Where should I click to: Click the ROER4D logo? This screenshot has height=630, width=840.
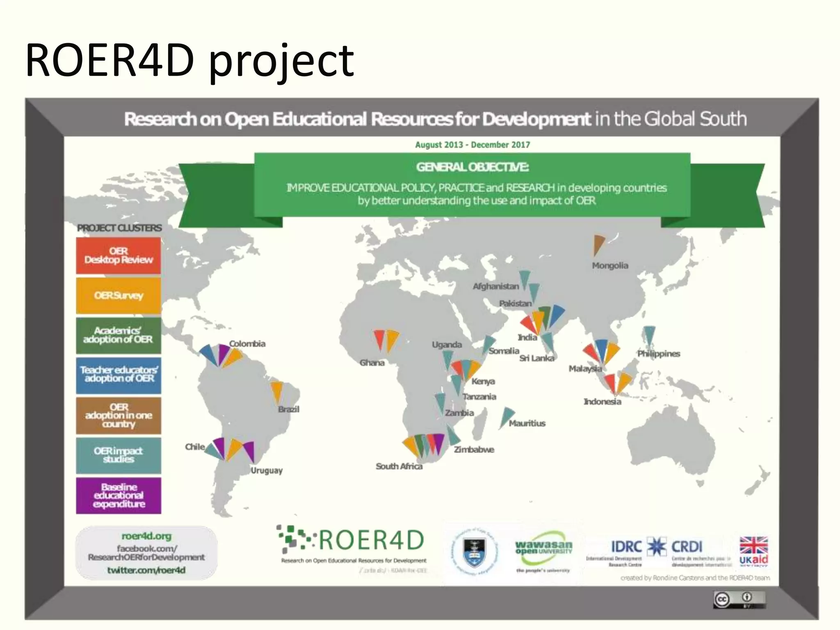click(x=352, y=541)
